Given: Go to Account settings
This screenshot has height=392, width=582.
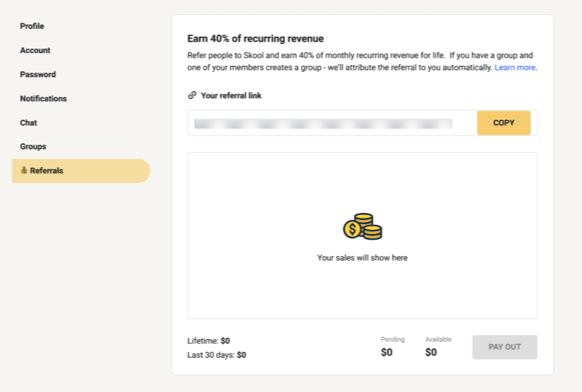Looking at the screenshot, I should pyautogui.click(x=35, y=50).
